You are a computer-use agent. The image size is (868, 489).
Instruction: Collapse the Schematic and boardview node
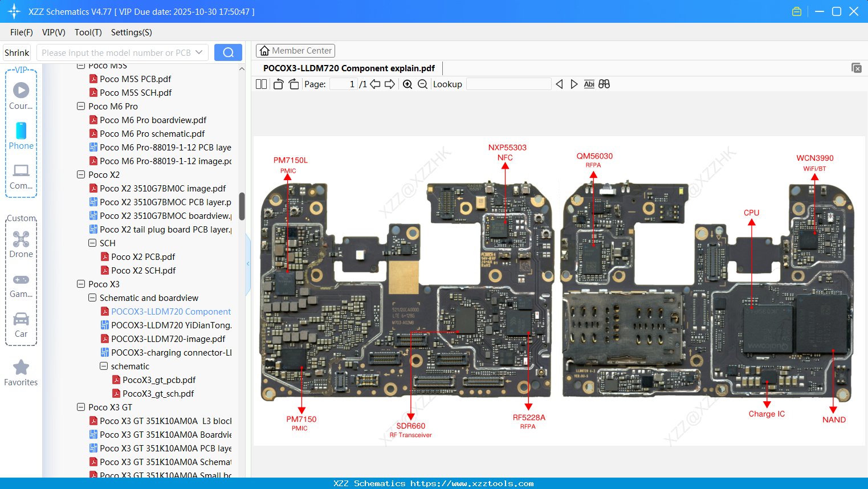92,298
